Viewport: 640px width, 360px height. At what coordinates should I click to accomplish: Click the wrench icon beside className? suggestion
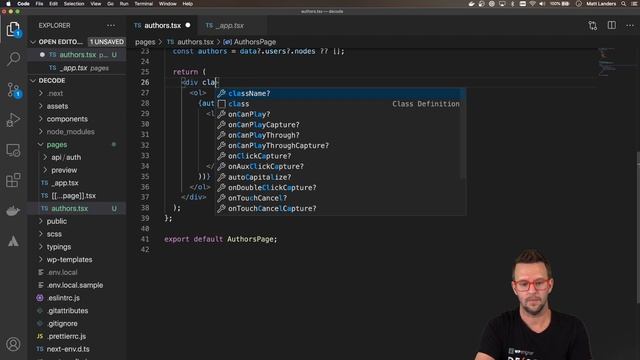tap(221, 93)
